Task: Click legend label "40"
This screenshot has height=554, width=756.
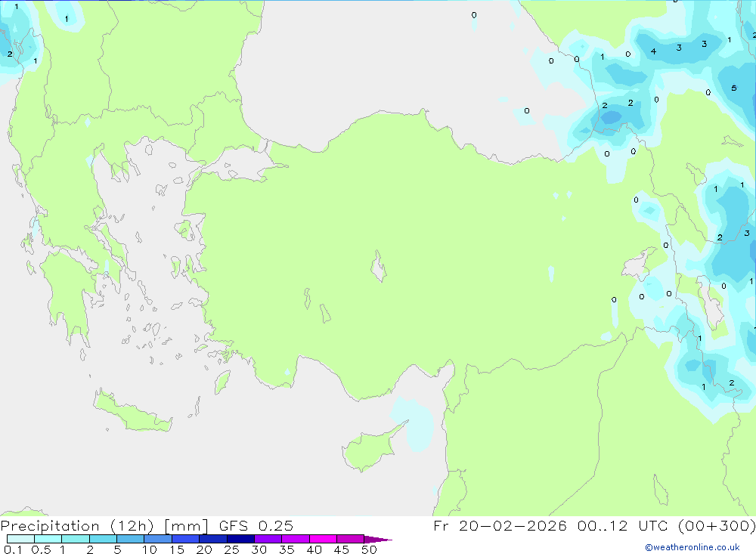Action: point(314,549)
